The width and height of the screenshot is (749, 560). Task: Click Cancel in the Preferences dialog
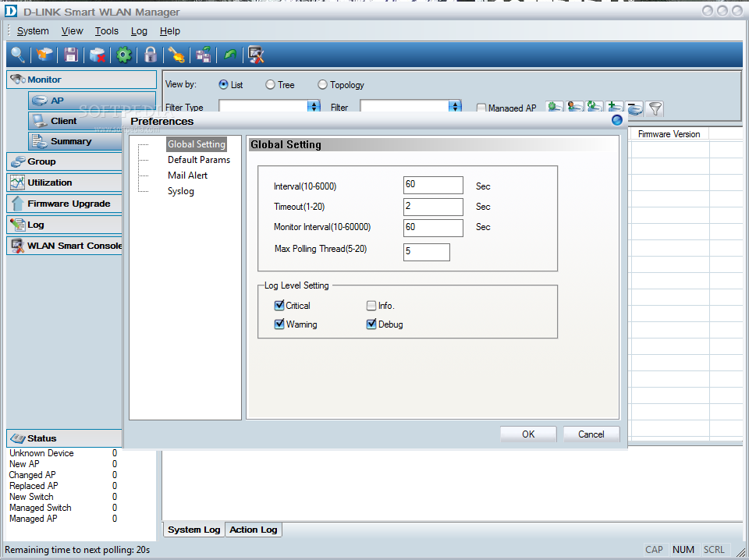(x=591, y=434)
